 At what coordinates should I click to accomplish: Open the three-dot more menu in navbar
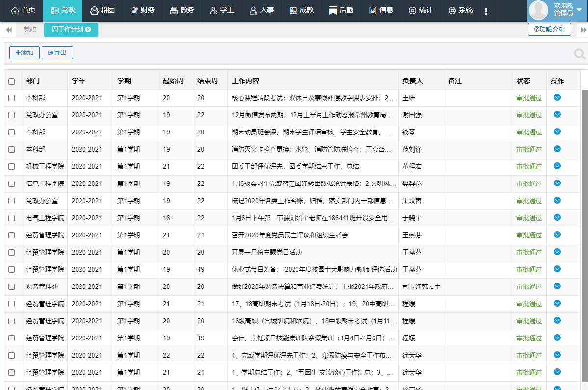[486, 11]
